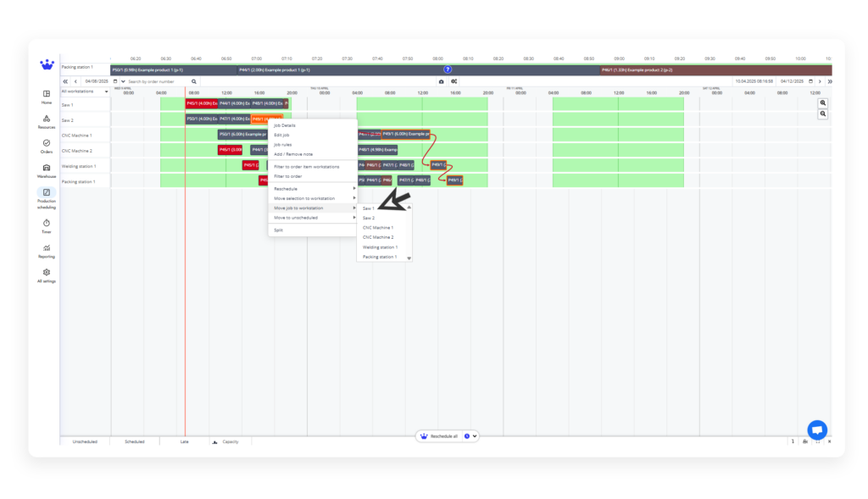
Task: Select Split in the context menu
Action: coord(279,230)
